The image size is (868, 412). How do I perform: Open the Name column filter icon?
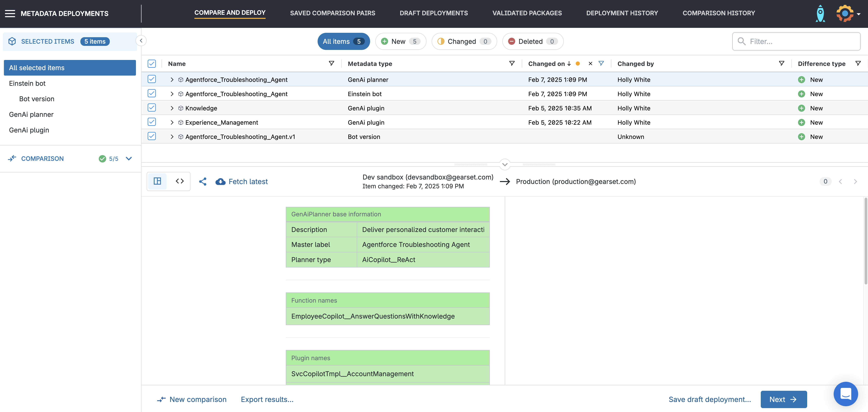(331, 63)
